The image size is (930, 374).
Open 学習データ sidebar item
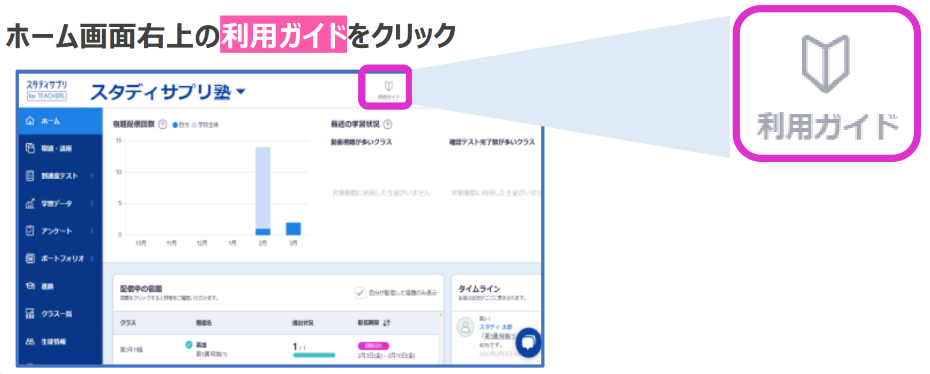[60, 203]
